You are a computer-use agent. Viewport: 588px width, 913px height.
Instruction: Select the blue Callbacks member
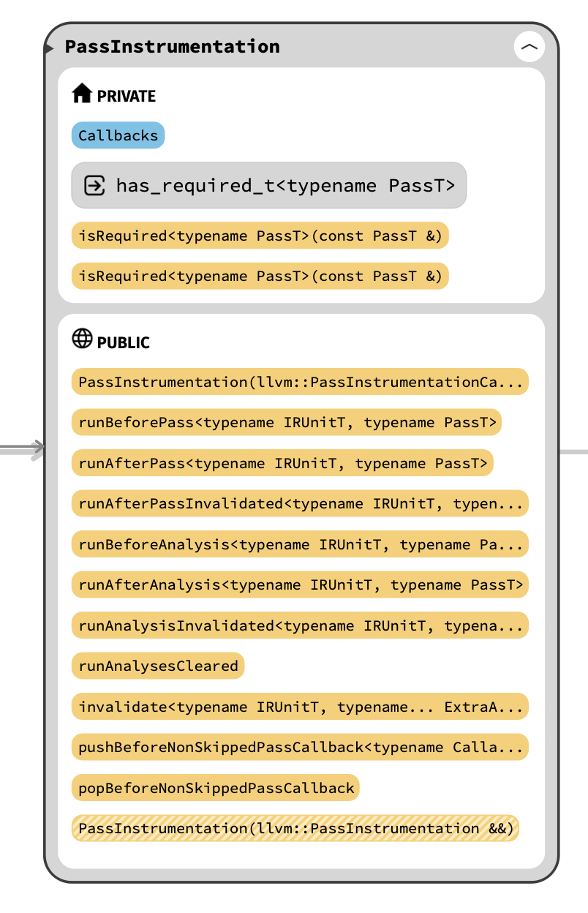[x=118, y=135]
